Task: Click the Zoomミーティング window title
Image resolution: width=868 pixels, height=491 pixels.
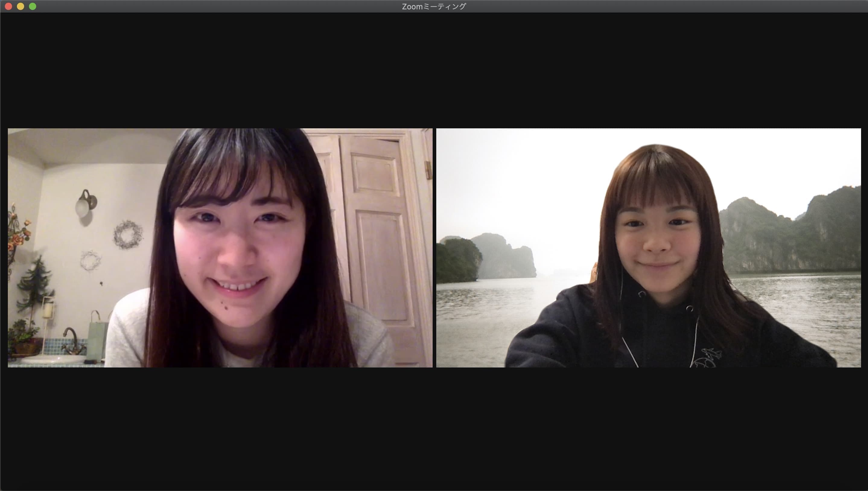Action: coord(434,6)
